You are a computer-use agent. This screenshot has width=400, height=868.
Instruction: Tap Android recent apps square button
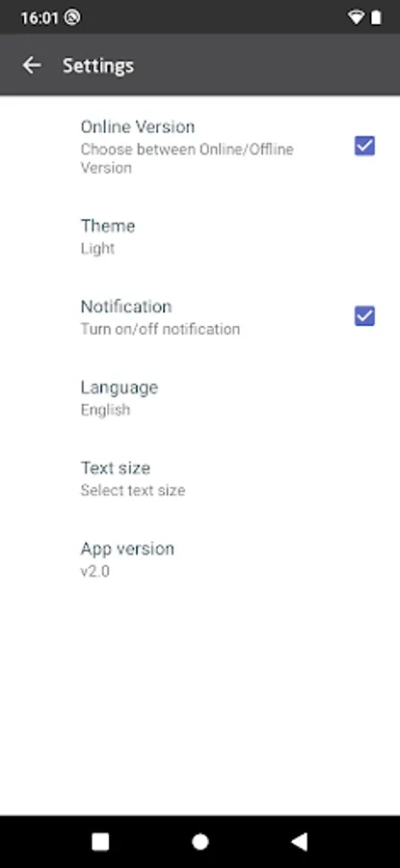coord(100,841)
